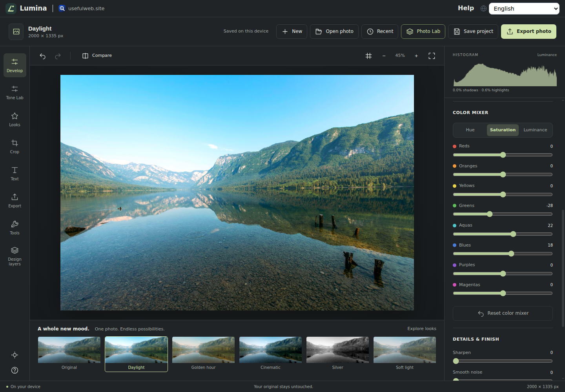The height and width of the screenshot is (392, 565).
Task: Click the 45% zoom level value
Action: click(x=400, y=56)
